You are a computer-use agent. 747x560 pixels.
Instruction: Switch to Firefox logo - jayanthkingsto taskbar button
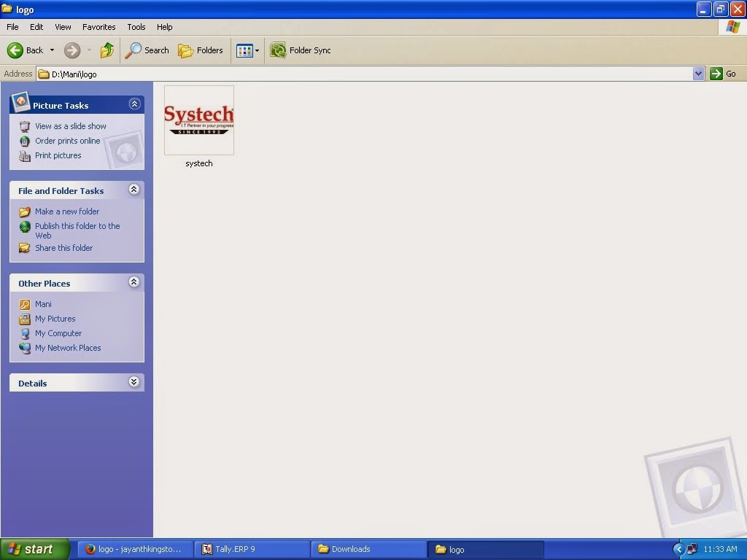coord(135,549)
